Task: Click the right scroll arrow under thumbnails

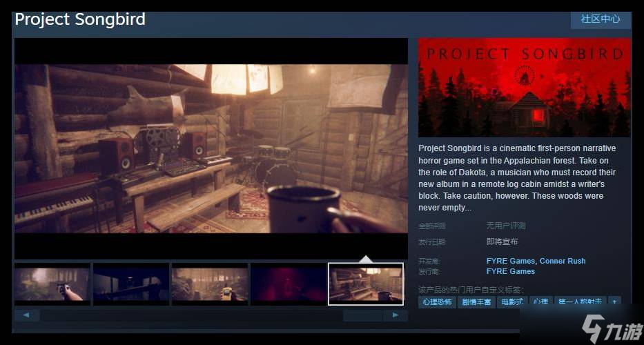Action: coord(395,315)
